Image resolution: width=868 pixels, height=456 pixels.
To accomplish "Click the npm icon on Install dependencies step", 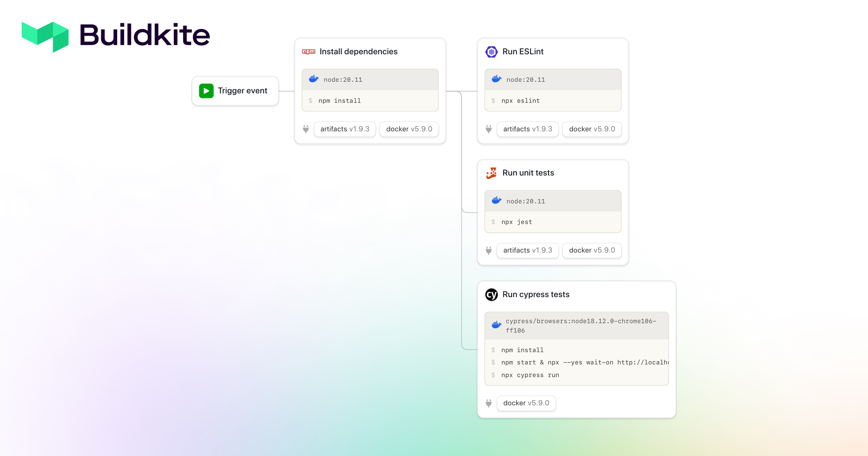I will click(308, 51).
